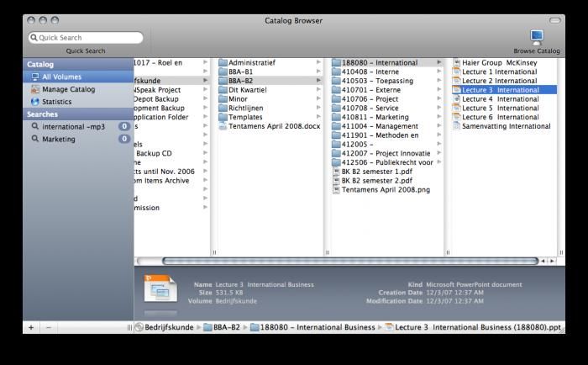
Task: Select the All Volumes sidebar item
Action: click(x=78, y=77)
